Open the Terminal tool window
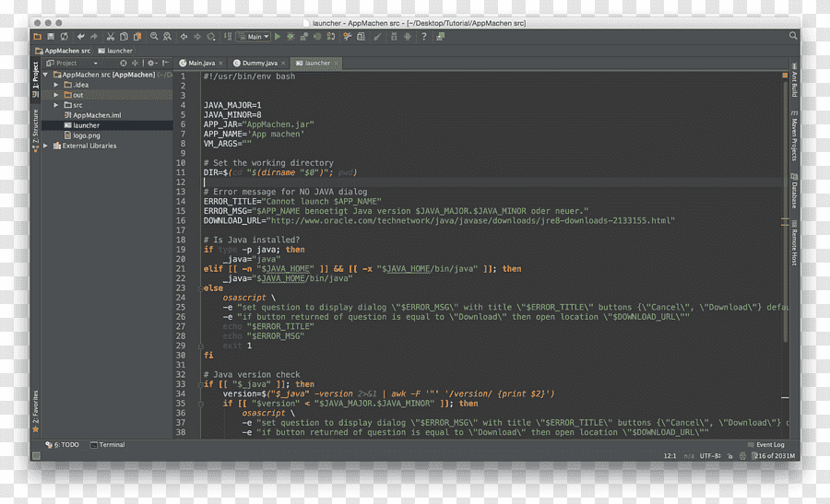This screenshot has width=830, height=504. click(x=108, y=445)
